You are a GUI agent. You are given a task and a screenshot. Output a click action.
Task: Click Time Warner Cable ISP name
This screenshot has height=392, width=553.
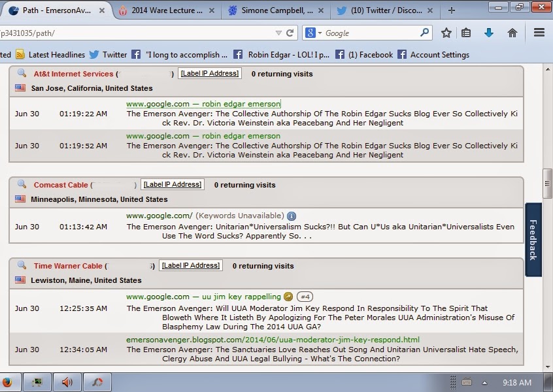pyautogui.click(x=68, y=266)
